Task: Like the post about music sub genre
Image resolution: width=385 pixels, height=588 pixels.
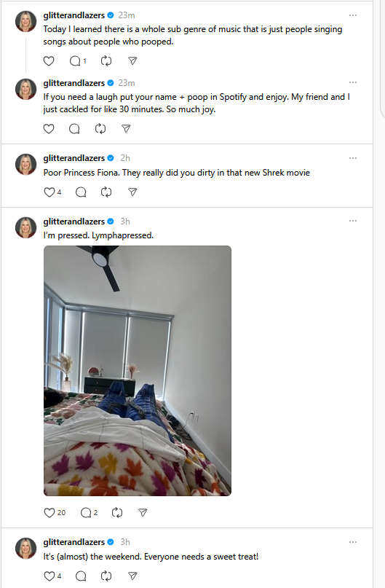Action: (x=49, y=60)
